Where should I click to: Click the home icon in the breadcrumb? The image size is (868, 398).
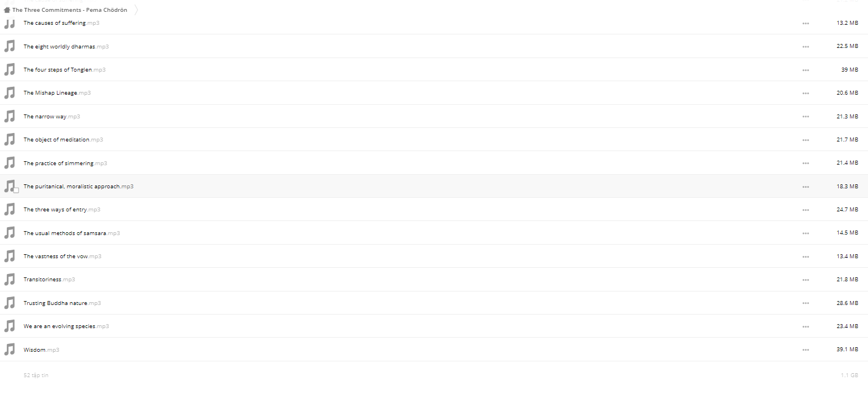coord(7,10)
